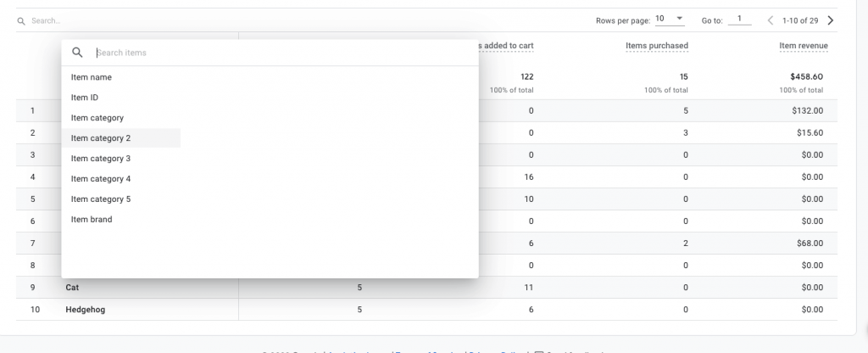Select Item category 5 dimension
Image resolution: width=868 pixels, height=353 pixels.
point(101,199)
